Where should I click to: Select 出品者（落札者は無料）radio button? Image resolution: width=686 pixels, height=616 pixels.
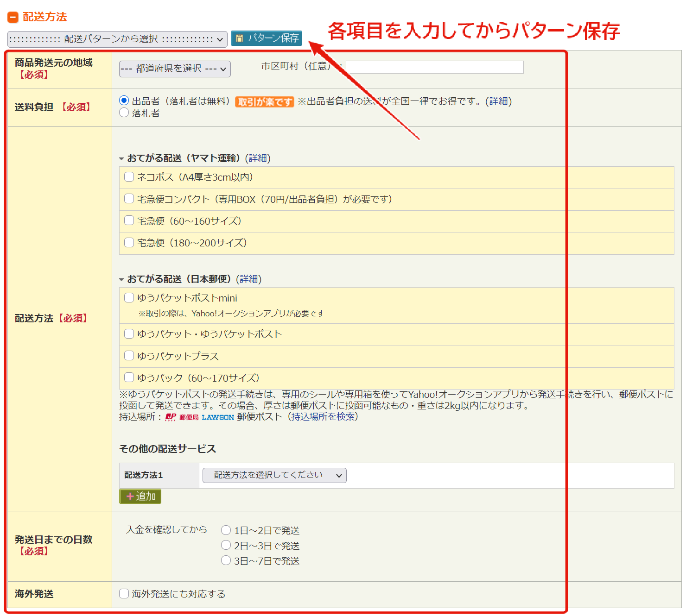[x=124, y=101]
